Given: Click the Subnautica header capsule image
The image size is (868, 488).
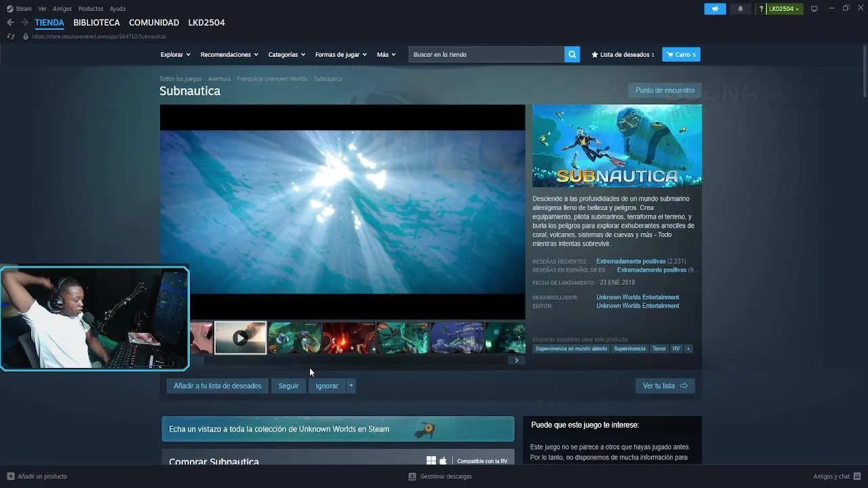Looking at the screenshot, I should [617, 146].
